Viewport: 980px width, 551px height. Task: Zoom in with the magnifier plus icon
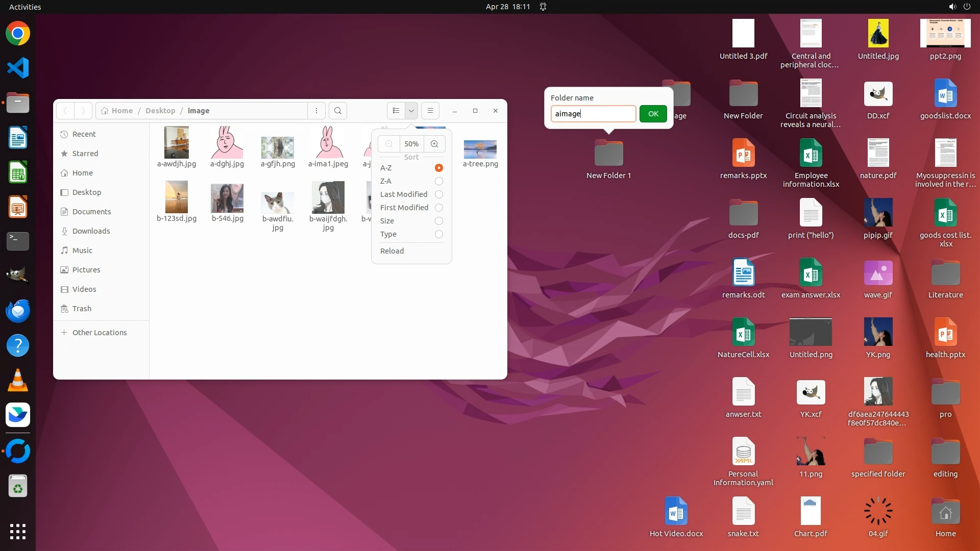click(x=434, y=144)
